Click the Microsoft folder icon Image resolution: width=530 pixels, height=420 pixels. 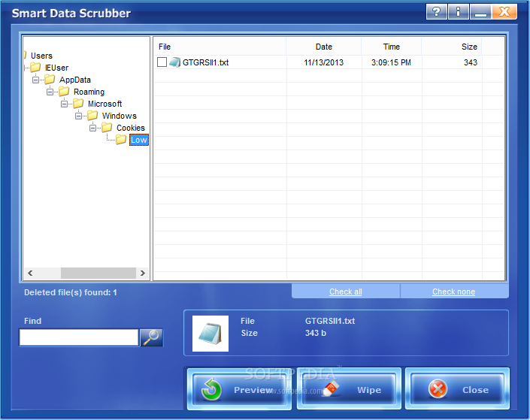pyautogui.click(x=78, y=104)
